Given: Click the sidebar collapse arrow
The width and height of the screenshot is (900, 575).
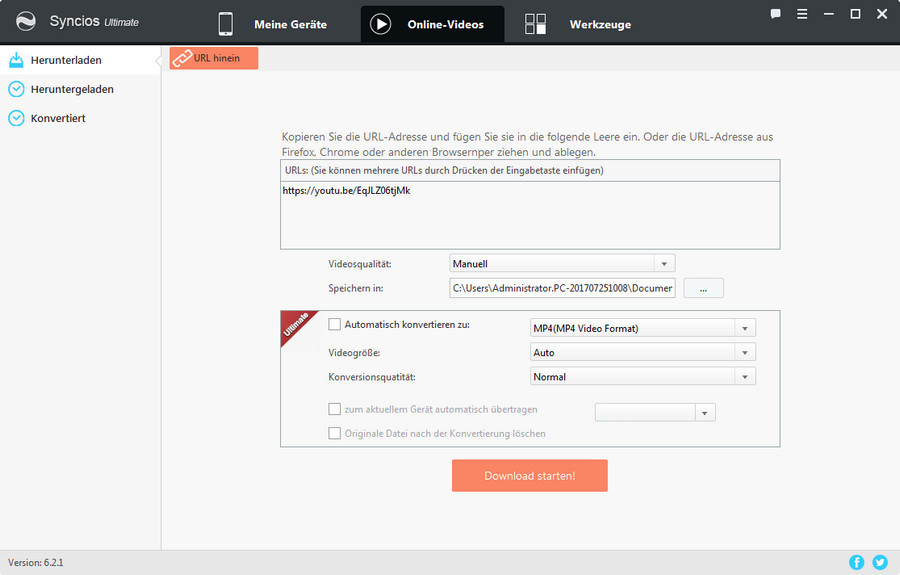Looking at the screenshot, I should 158,60.
